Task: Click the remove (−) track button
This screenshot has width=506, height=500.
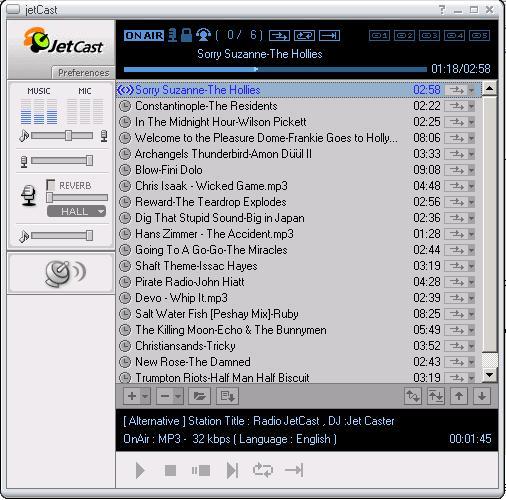Action: (165, 396)
